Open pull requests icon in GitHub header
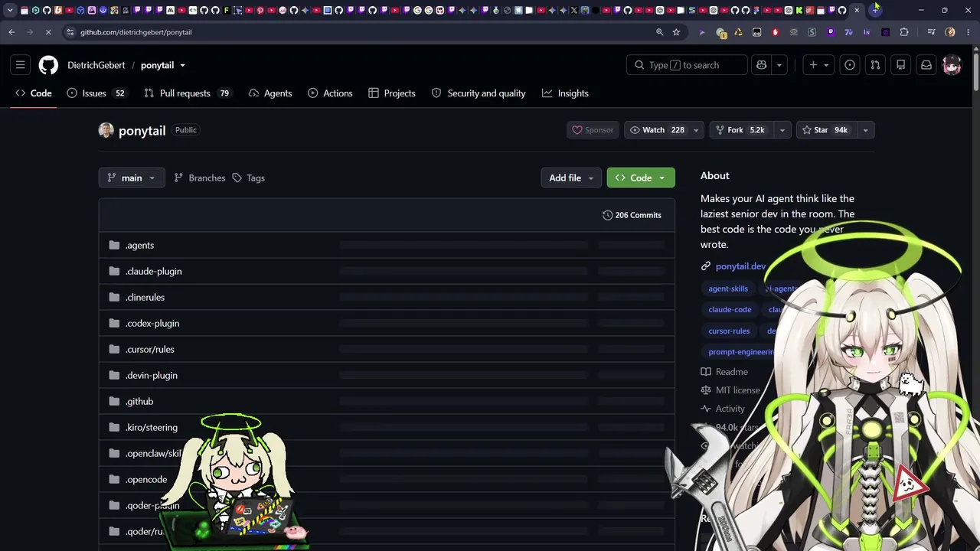The width and height of the screenshot is (980, 551). 875,65
